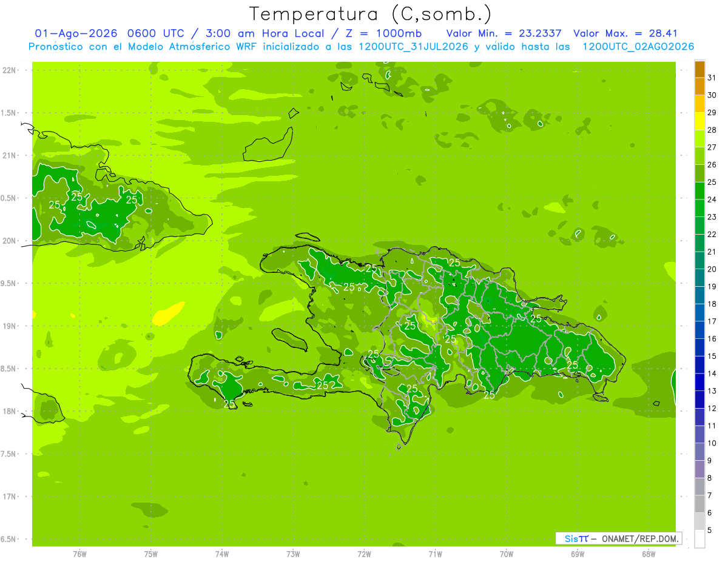
Task: Click the '8.5N' latitude axis label
Action: click(8, 369)
